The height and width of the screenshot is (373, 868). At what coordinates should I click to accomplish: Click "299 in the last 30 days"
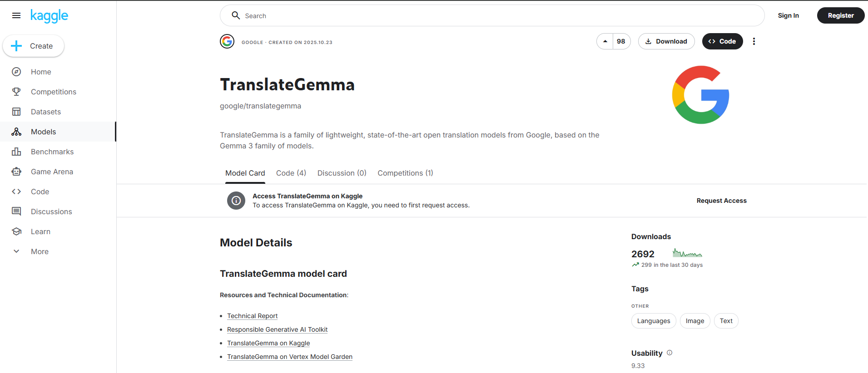(672, 265)
